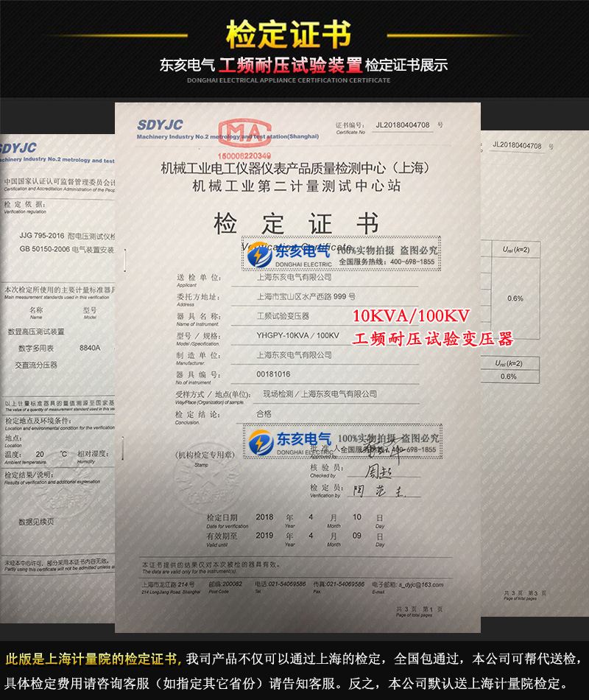589x700 pixels.
Task: Click 共 3 页 第 3 页 on right certificate
Action: click(x=525, y=593)
